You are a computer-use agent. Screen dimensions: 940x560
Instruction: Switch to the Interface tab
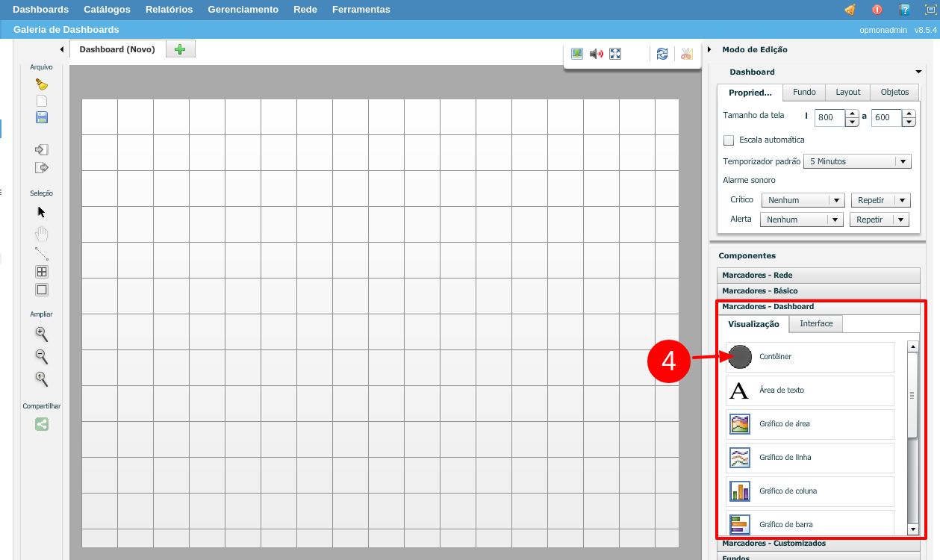coord(816,323)
